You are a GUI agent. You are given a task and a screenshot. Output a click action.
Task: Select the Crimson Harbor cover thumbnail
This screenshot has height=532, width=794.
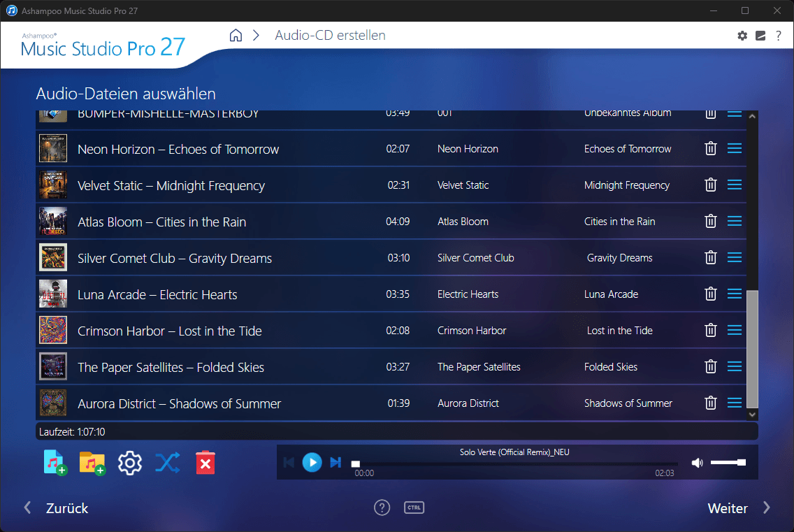coord(53,331)
